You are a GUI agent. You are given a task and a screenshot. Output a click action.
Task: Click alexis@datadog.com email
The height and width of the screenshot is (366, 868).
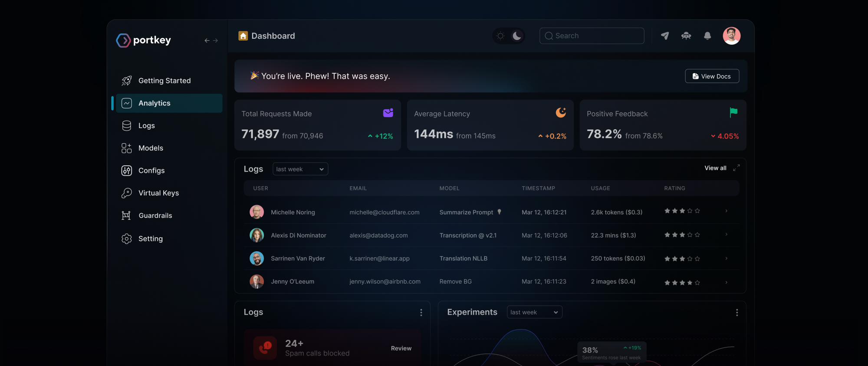click(x=378, y=235)
